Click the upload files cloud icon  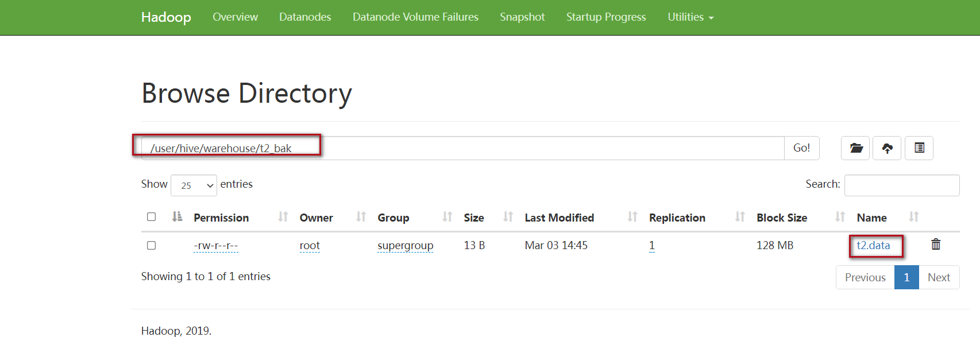click(x=887, y=148)
